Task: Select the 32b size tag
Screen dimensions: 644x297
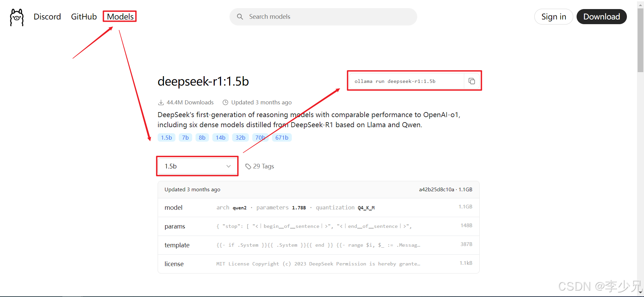Action: 240,138
